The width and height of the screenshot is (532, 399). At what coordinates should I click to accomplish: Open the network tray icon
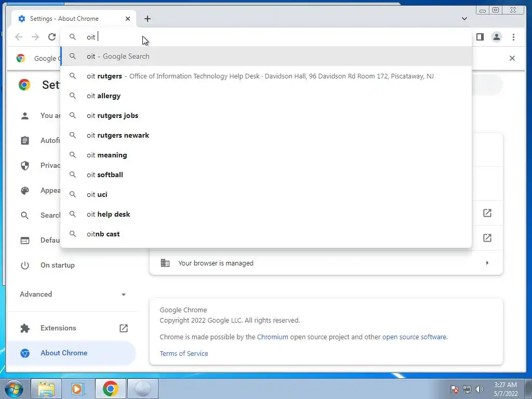click(467, 389)
